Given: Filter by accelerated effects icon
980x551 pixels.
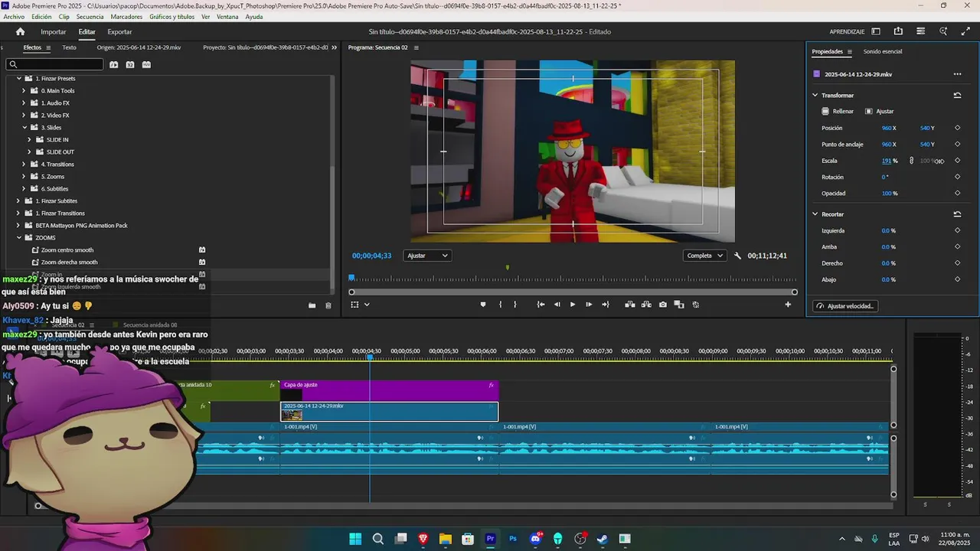Looking at the screenshot, I should point(113,64).
